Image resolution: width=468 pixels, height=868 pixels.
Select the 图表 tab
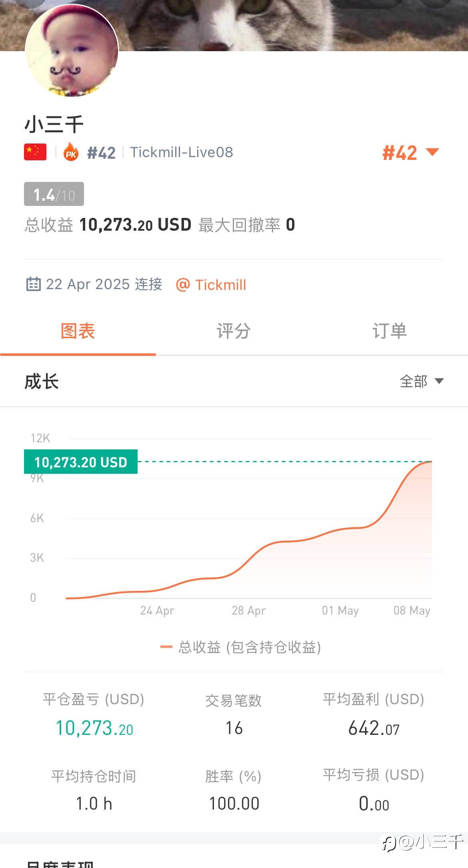78,331
